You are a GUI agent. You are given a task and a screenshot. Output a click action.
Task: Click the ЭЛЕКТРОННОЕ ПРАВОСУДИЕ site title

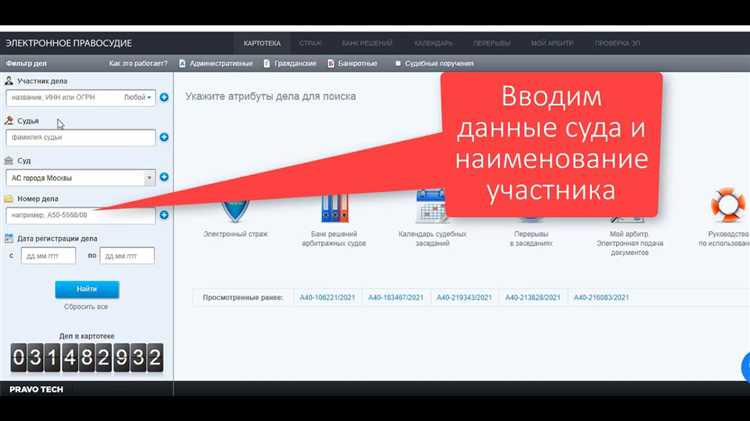pos(68,44)
